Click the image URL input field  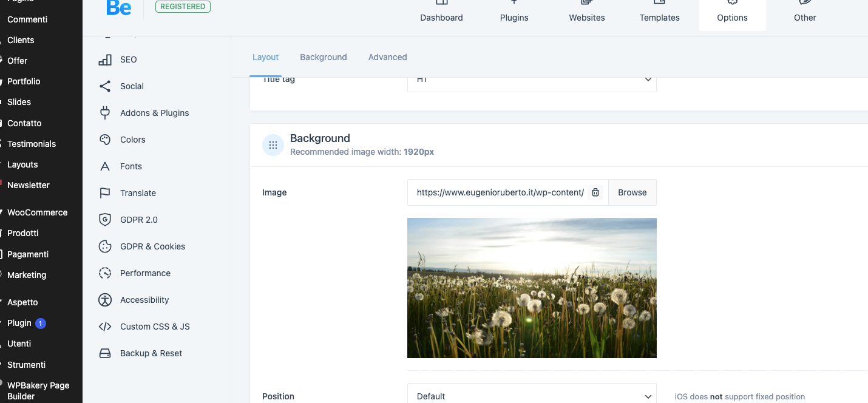point(499,192)
